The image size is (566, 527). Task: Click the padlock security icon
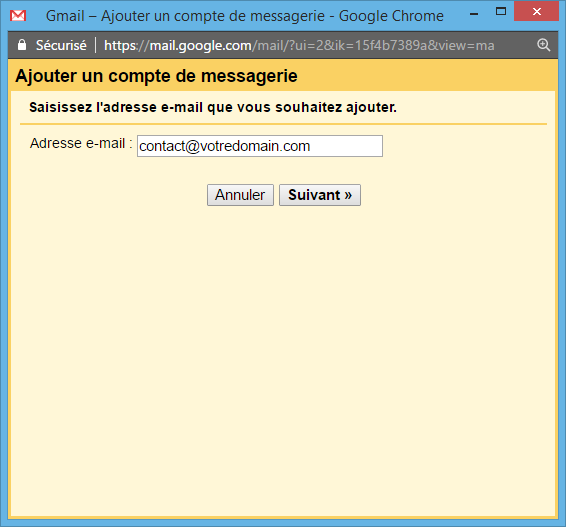22,45
